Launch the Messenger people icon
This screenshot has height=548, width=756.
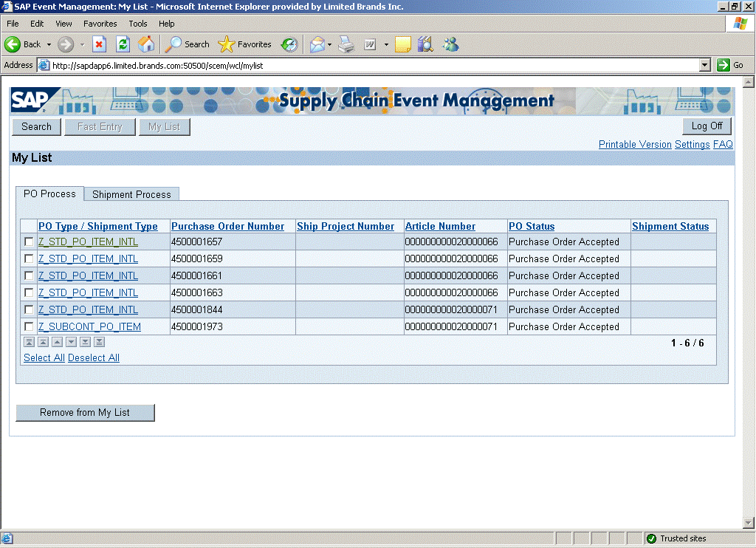point(451,44)
